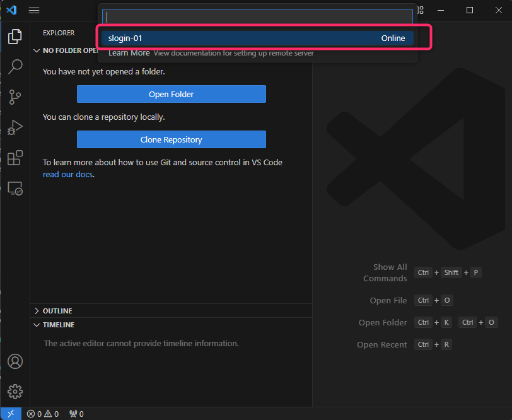Follow the read our docs link
Screen dimensions: 512x420
67,175
